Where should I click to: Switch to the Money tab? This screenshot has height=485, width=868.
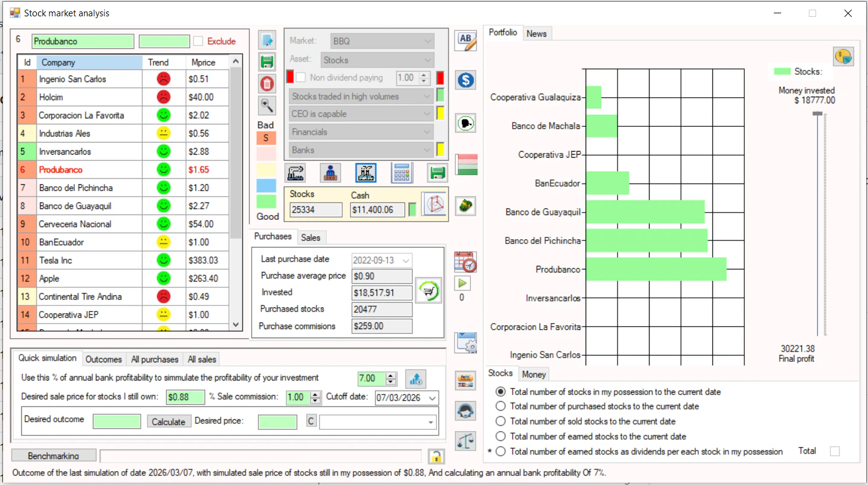click(534, 374)
